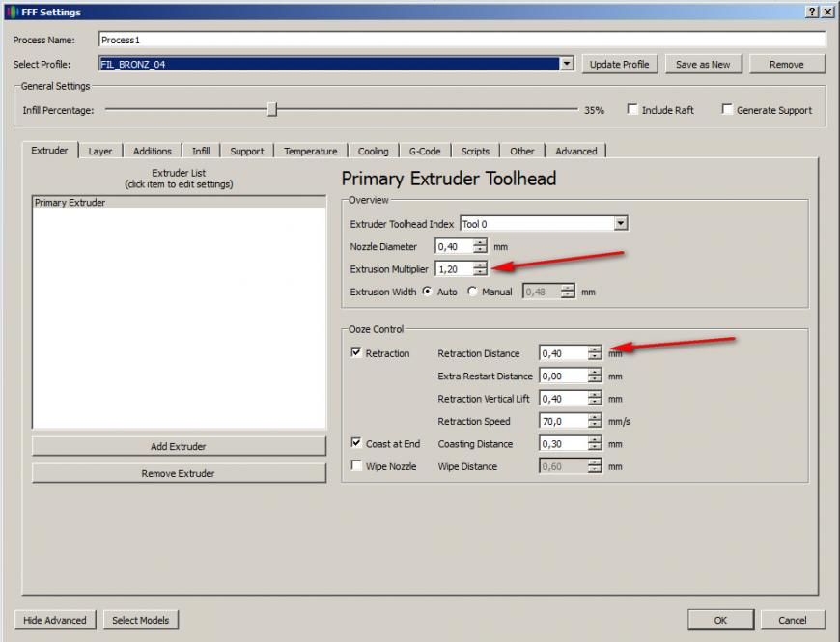
Task: Open the Additions tab
Action: click(x=153, y=151)
